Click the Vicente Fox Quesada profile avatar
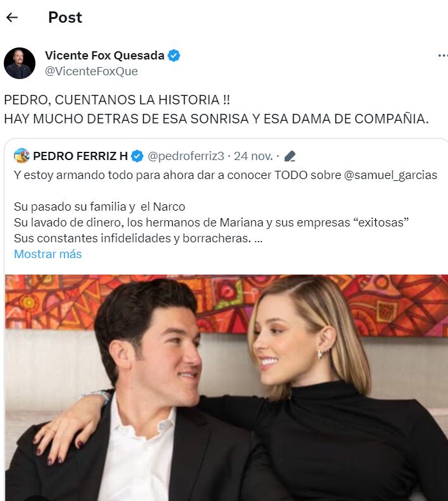The image size is (448, 501). click(20, 63)
